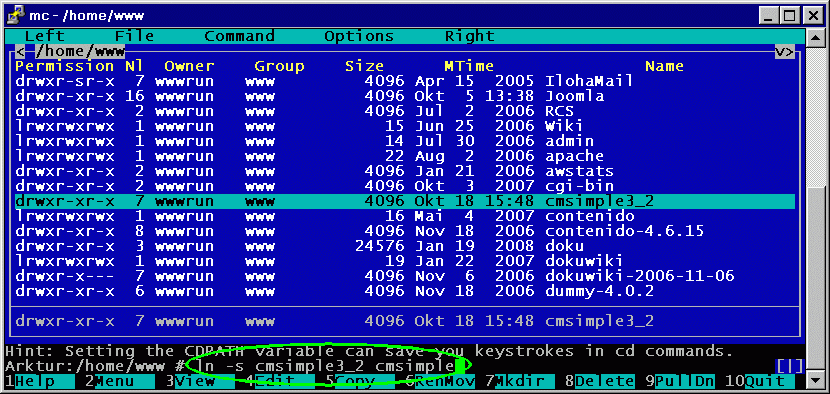
Task: Select the admin symlink row
Action: click(x=405, y=141)
